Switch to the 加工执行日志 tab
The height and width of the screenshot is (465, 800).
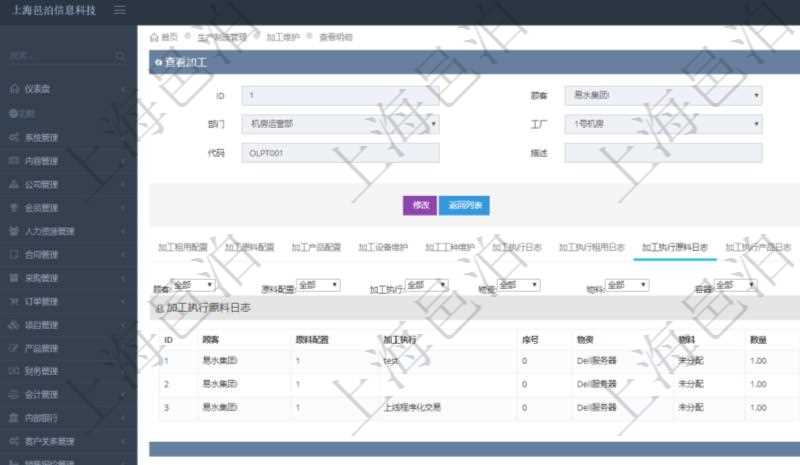coord(517,247)
